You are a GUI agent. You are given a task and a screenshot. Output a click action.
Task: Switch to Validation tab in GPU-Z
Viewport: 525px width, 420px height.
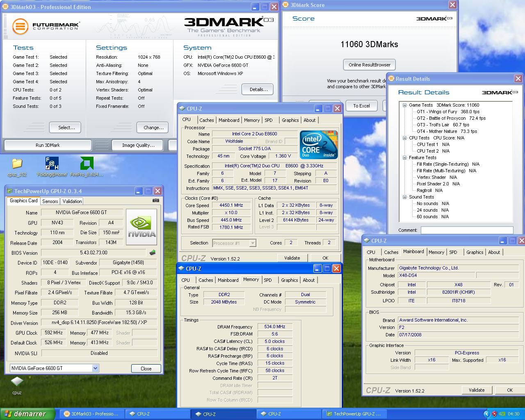point(72,201)
